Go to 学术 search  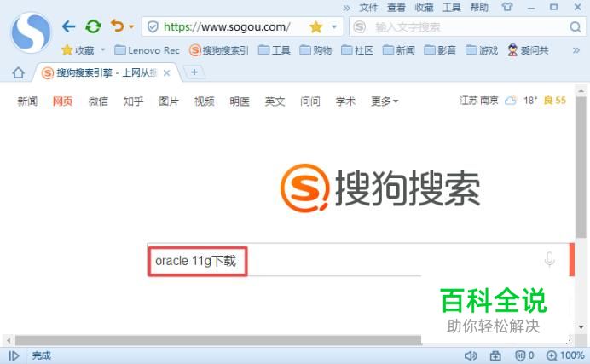345,101
